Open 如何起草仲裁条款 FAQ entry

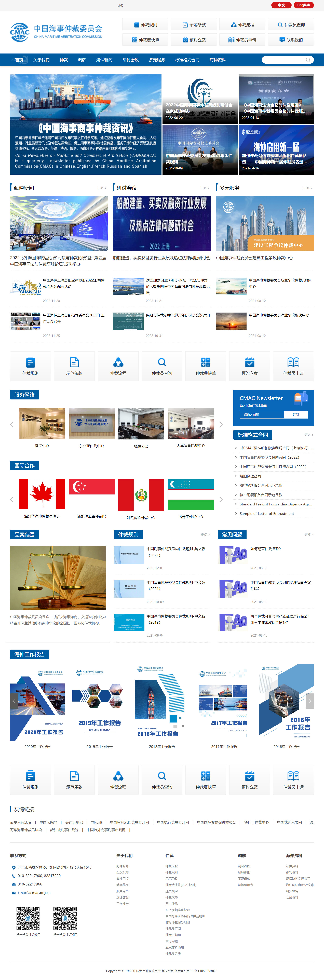pyautogui.click(x=265, y=549)
